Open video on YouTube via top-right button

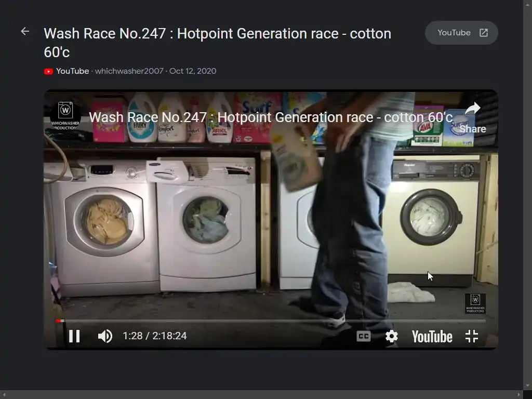pos(461,33)
